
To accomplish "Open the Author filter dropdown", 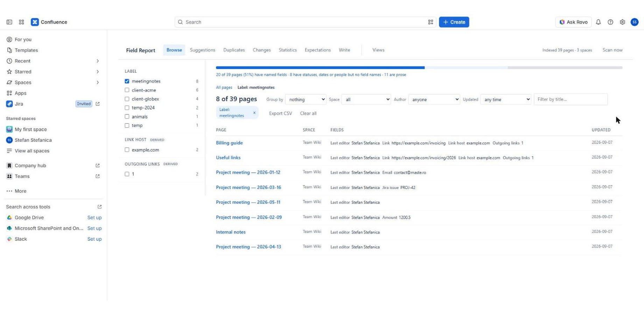I will click(x=434, y=99).
